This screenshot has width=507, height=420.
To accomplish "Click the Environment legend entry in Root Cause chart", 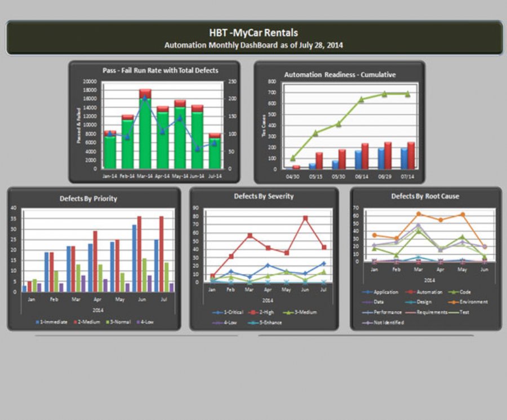I will pos(471,302).
